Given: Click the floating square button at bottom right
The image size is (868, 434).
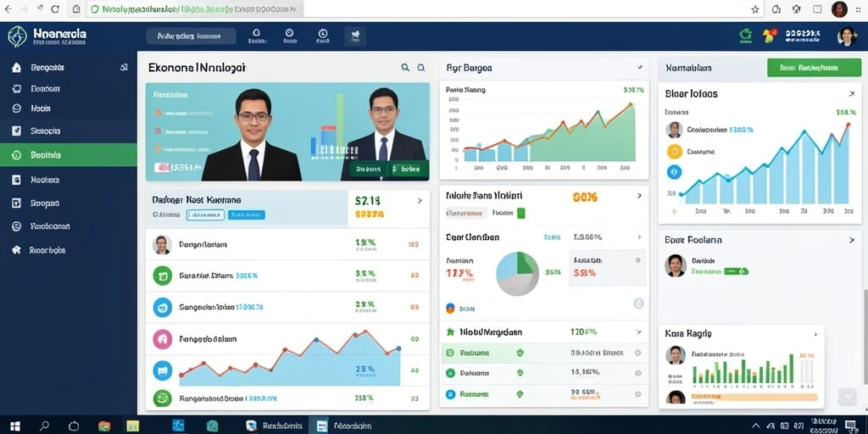Looking at the screenshot, I should 848,397.
